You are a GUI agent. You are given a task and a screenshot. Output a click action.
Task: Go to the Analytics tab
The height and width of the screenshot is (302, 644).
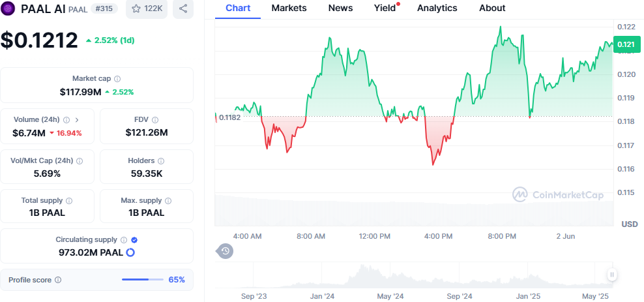click(x=437, y=8)
